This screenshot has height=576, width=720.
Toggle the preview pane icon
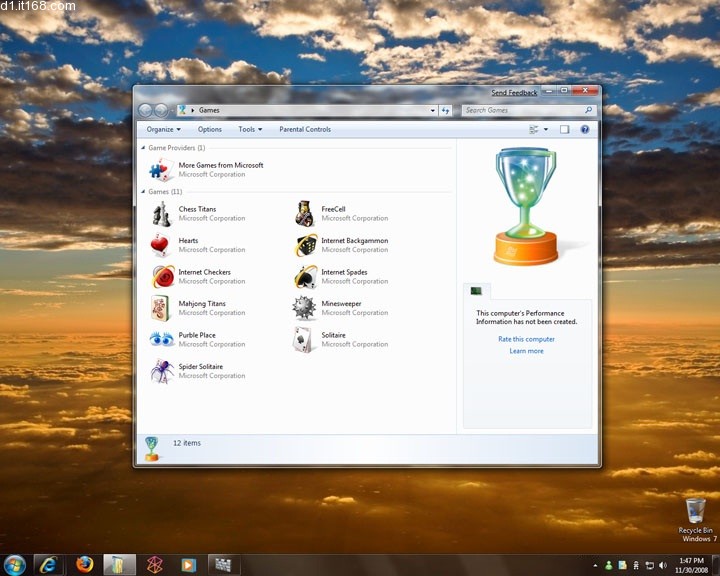point(564,130)
